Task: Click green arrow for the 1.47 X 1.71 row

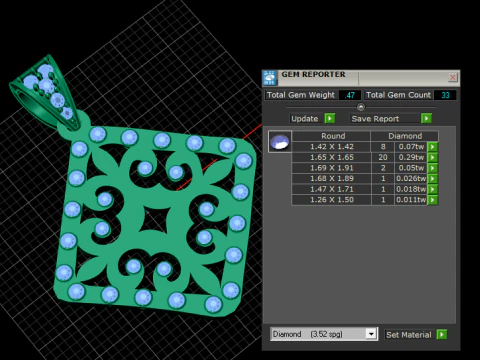Action: click(433, 189)
